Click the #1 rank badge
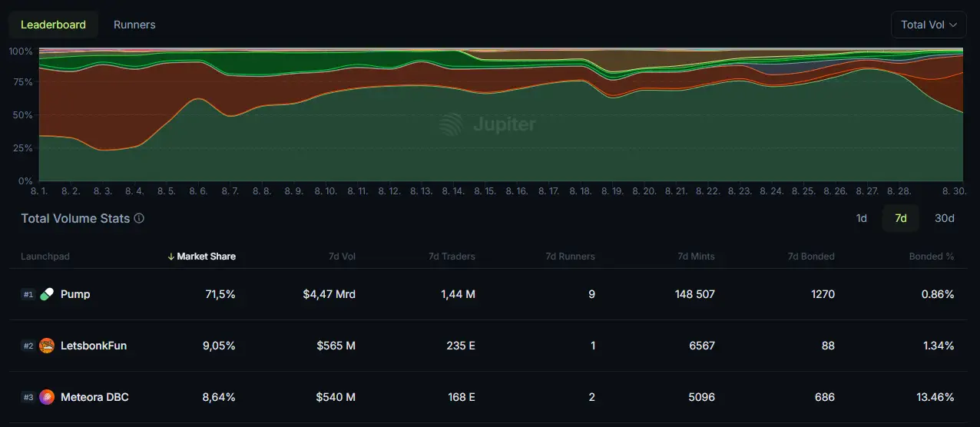This screenshot has height=427, width=980. (28, 294)
